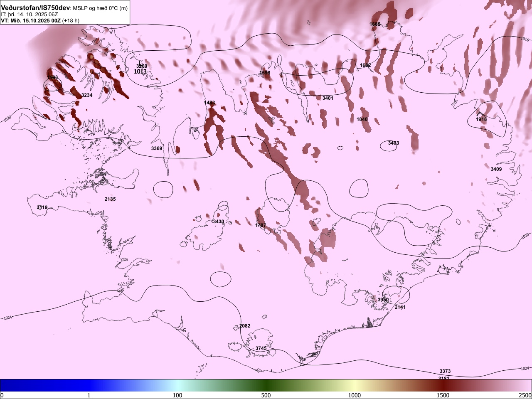Click the color scale tick label 1500
The height and width of the screenshot is (399, 532).
pyautogui.click(x=443, y=395)
